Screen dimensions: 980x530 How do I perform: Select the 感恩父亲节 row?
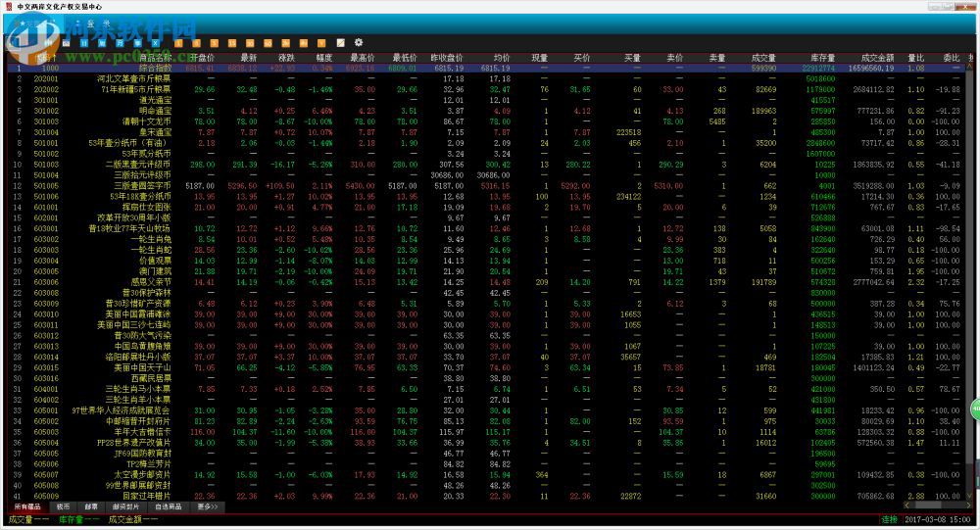click(x=487, y=282)
